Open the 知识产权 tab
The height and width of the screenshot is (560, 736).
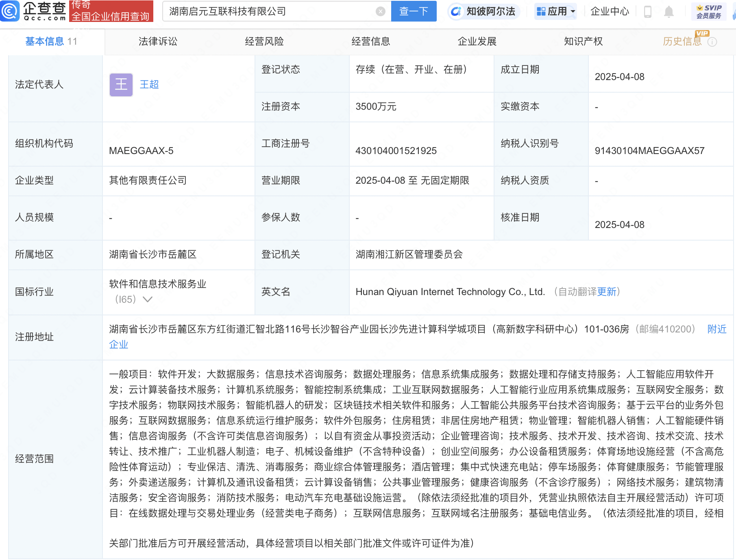(x=583, y=41)
